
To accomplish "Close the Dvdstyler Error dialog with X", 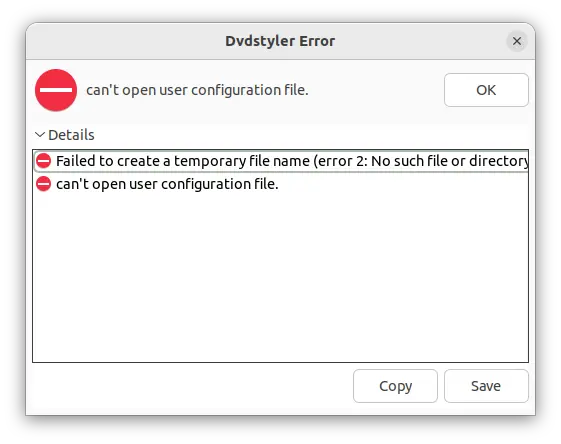I will 517,41.
